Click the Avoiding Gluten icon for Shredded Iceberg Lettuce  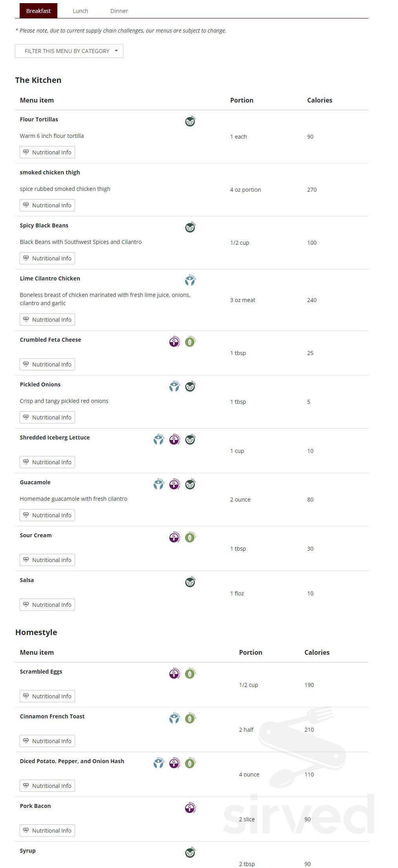pos(174,439)
